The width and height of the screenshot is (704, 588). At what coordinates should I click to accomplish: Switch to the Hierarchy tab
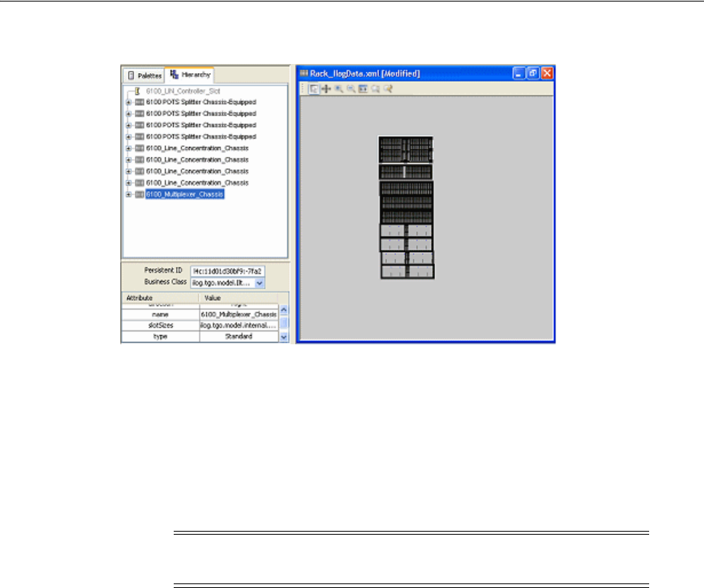click(190, 75)
